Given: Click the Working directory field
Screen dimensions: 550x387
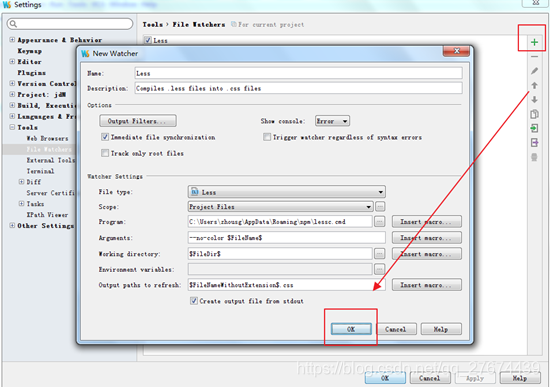Looking at the screenshot, I should point(280,254).
